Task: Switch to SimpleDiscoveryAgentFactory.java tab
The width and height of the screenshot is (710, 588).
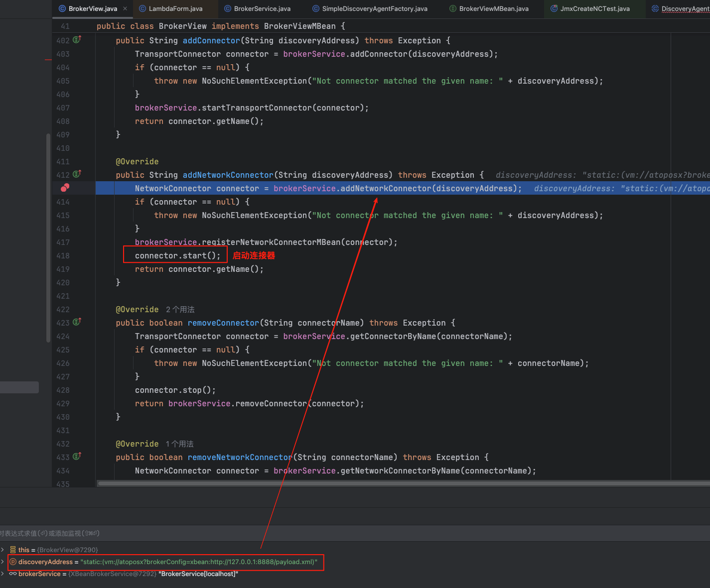Action: [x=374, y=8]
